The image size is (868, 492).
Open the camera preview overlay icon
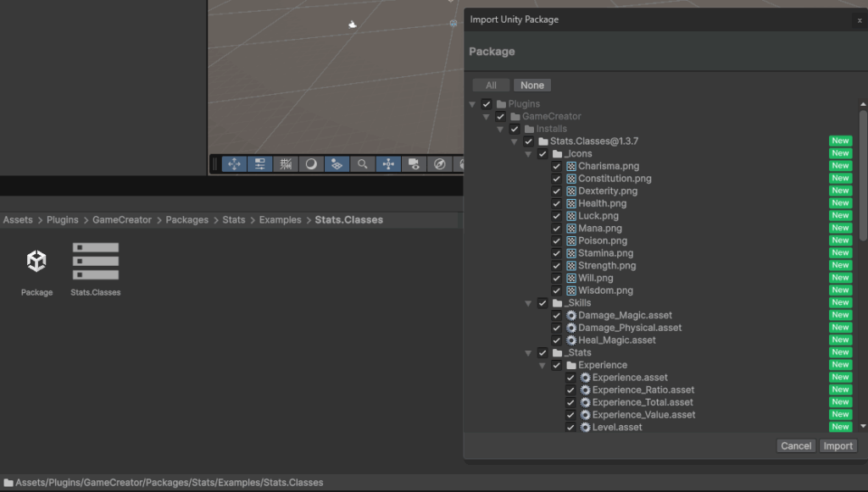pyautogui.click(x=414, y=164)
